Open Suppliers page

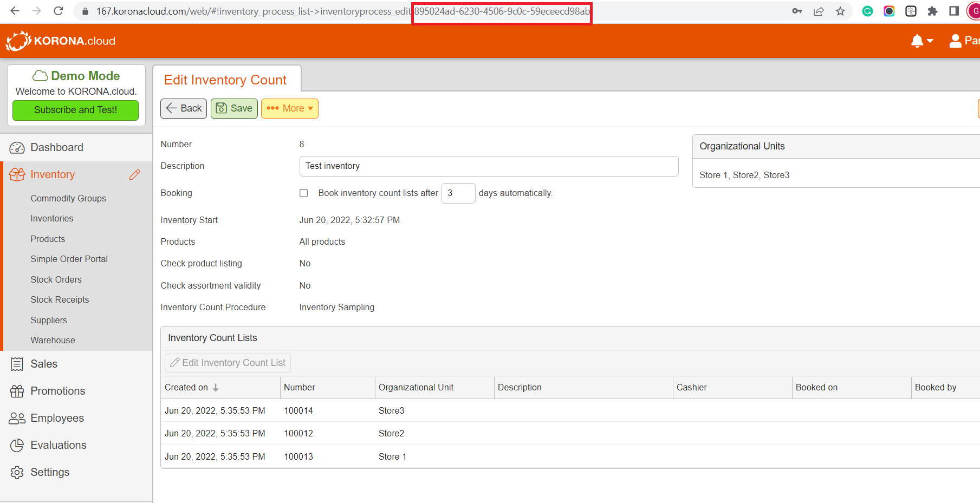coord(49,320)
